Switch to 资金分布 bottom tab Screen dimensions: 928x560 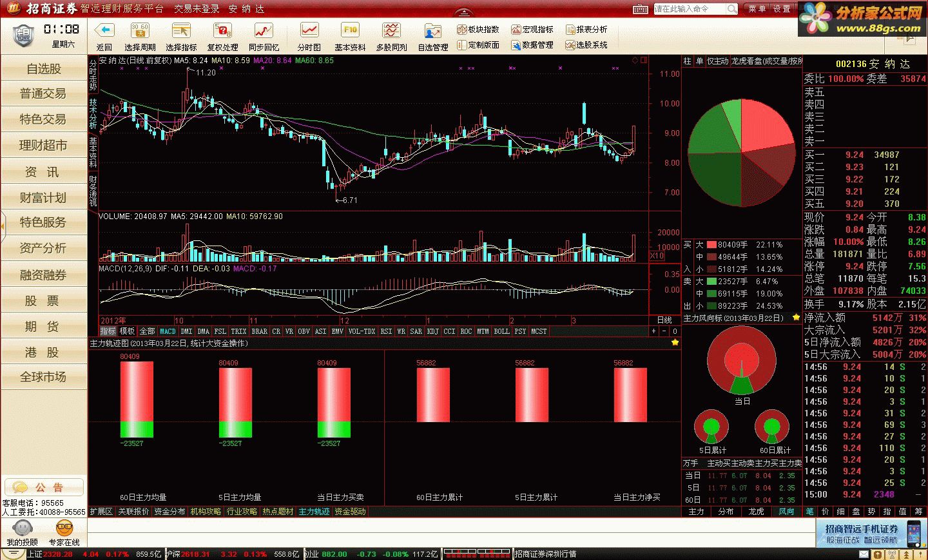tap(169, 512)
